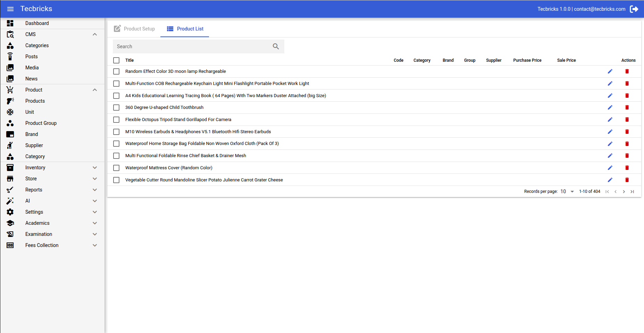Click the search magnifier icon
The height and width of the screenshot is (333, 644).
click(276, 46)
